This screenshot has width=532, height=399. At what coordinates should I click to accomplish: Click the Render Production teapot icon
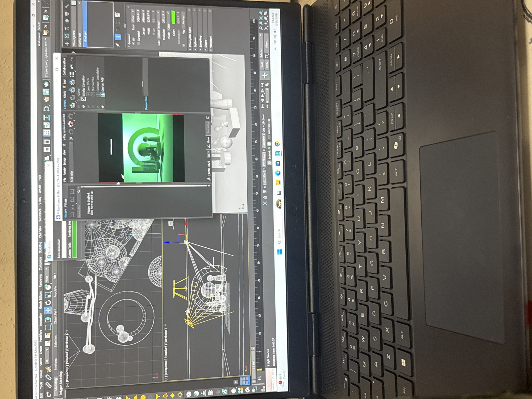(x=47, y=84)
